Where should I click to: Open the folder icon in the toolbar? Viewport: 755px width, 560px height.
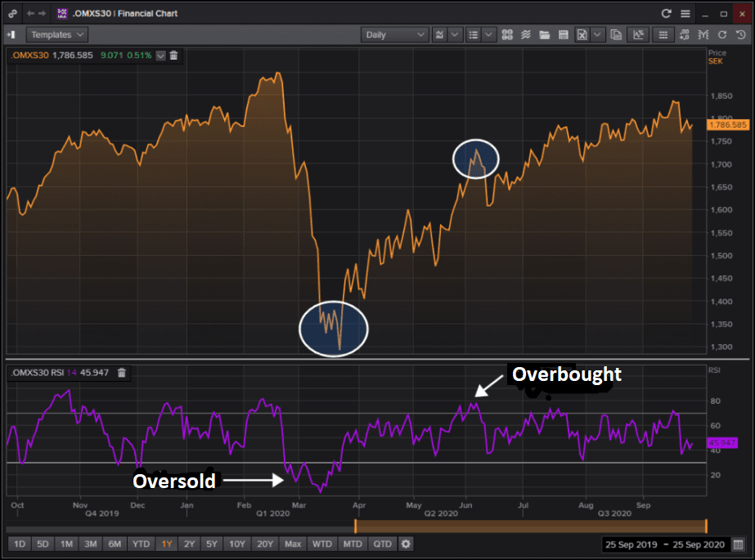point(546,35)
